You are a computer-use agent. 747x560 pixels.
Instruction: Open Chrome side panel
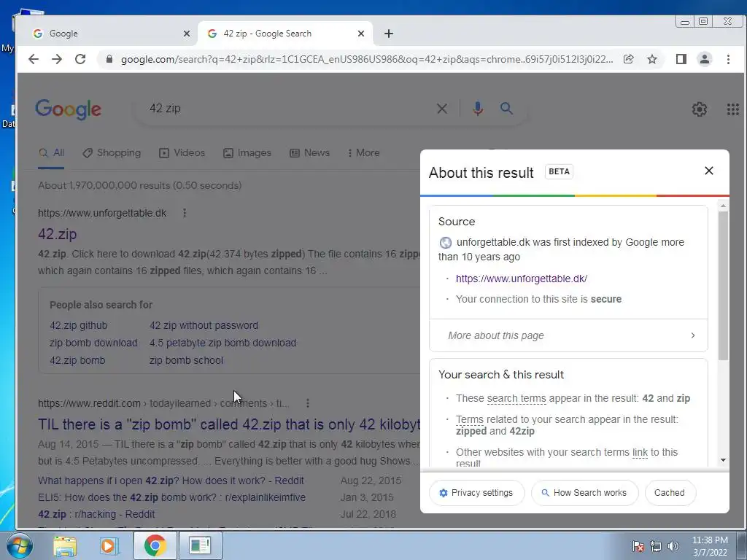tap(681, 59)
